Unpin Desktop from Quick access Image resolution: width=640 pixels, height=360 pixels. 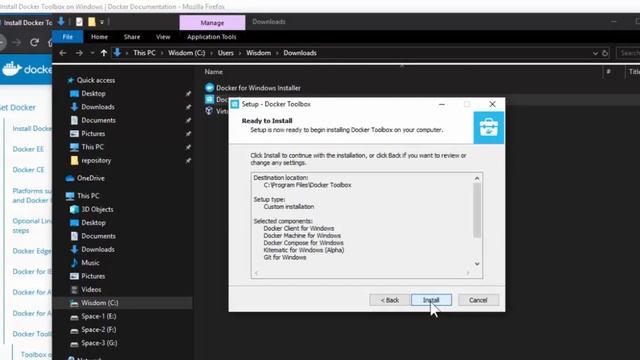click(188, 94)
